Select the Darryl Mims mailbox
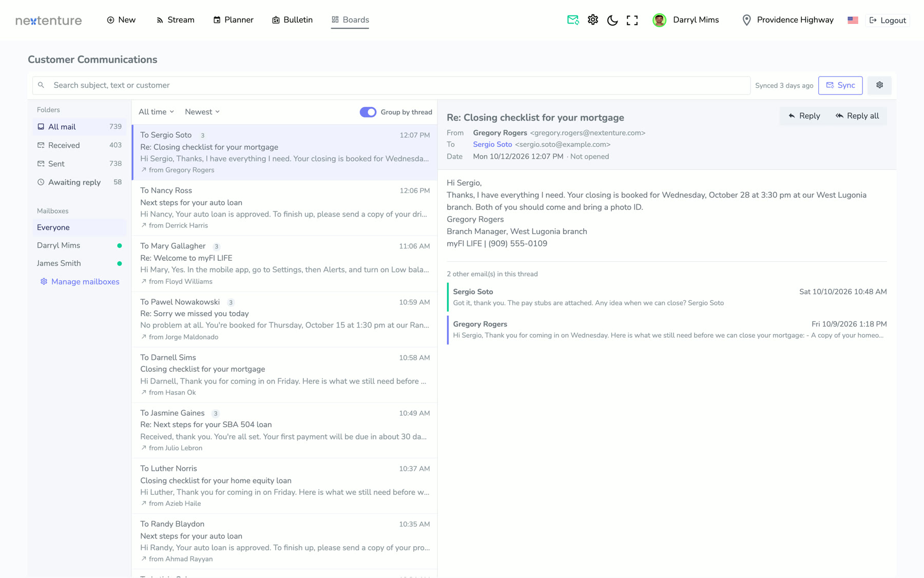This screenshot has height=578, width=924. [x=79, y=245]
